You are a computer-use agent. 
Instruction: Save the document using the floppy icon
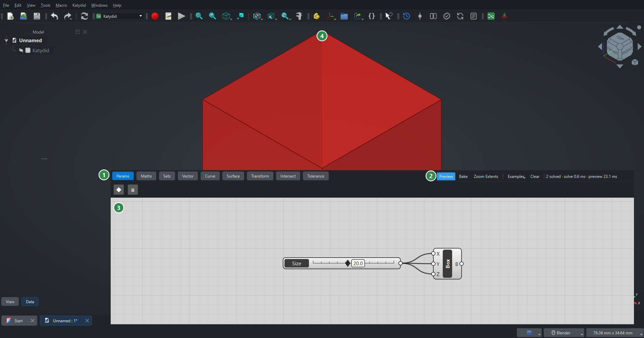[x=37, y=16]
